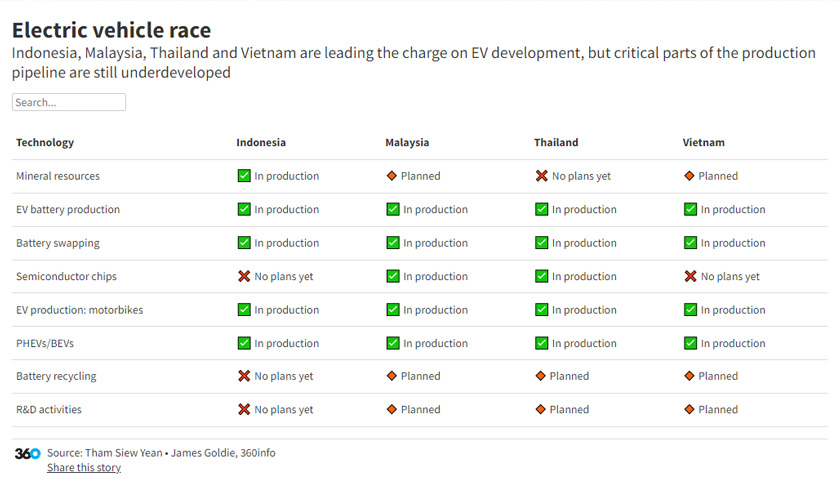Select the Battery swapping row label
The height and width of the screenshot is (483, 840).
58,243
